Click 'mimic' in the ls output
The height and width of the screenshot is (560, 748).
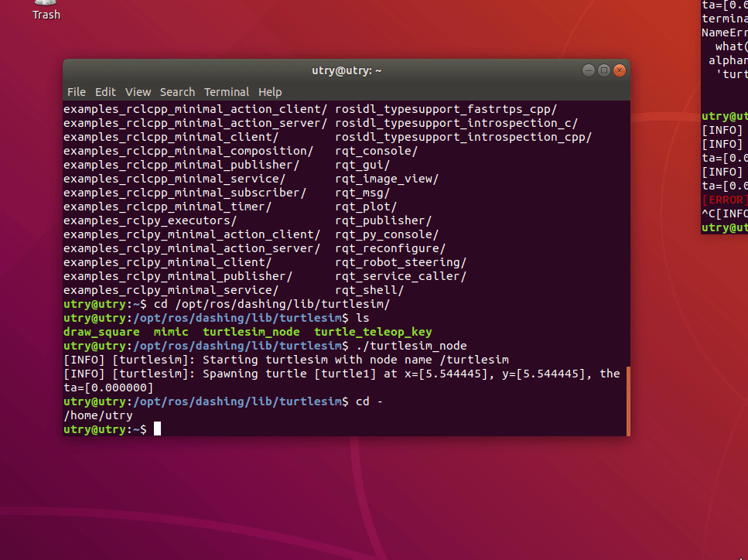[171, 332]
